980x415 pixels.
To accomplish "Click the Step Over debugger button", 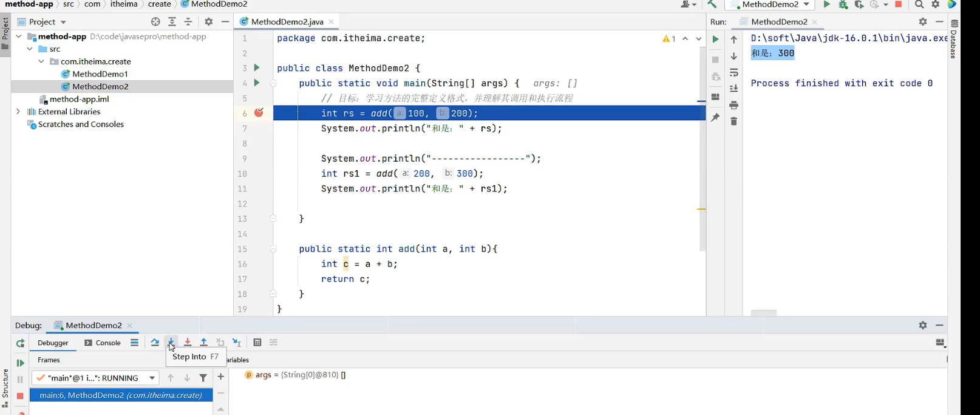I will click(x=155, y=342).
